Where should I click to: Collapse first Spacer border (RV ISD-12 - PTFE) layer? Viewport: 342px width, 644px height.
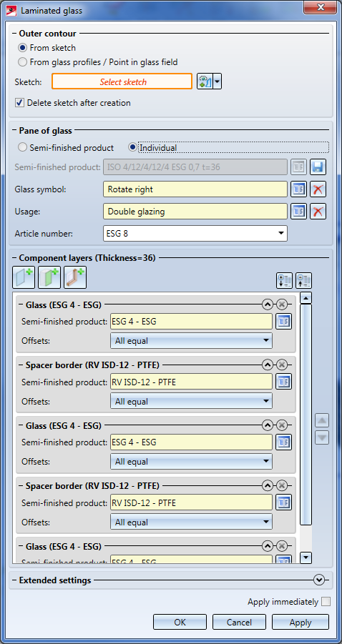21,365
